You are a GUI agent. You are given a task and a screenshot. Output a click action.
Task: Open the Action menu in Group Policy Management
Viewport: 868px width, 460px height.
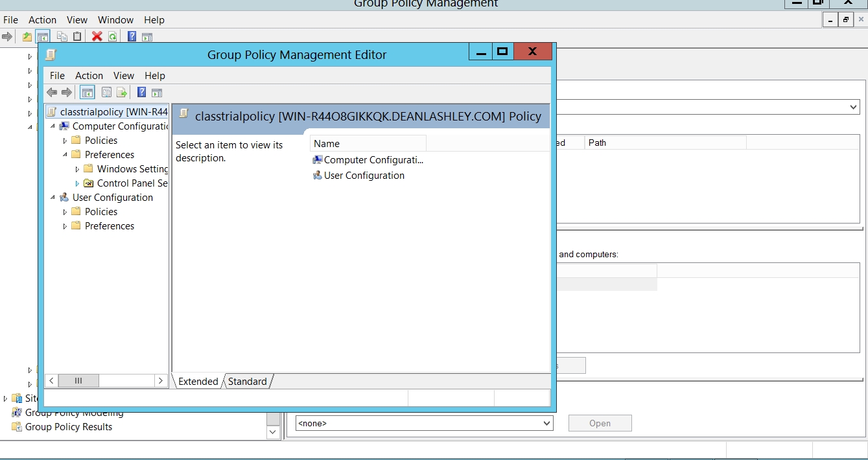coord(42,20)
